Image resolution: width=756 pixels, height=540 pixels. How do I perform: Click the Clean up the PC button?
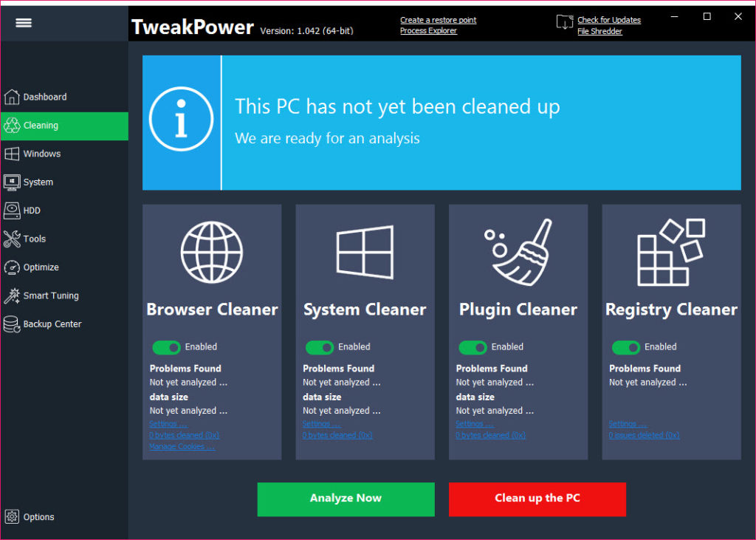click(537, 499)
